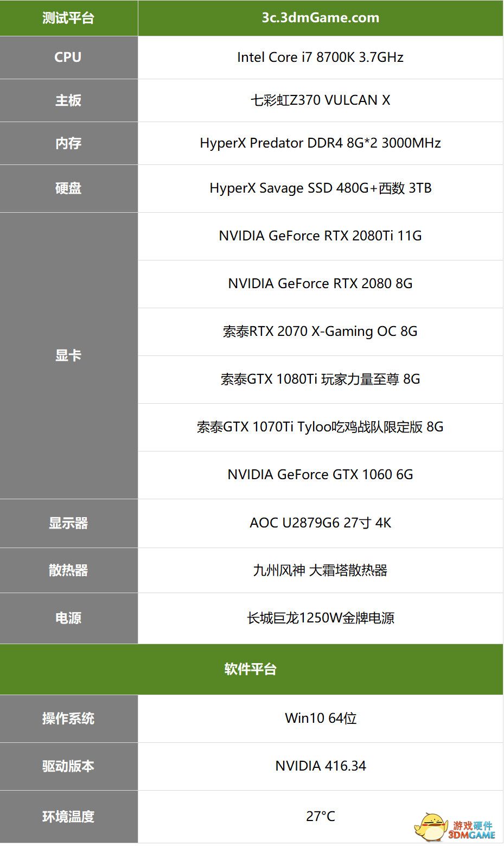This screenshot has width=504, height=846.
Task: Select the 主板 row label
Action: (69, 100)
